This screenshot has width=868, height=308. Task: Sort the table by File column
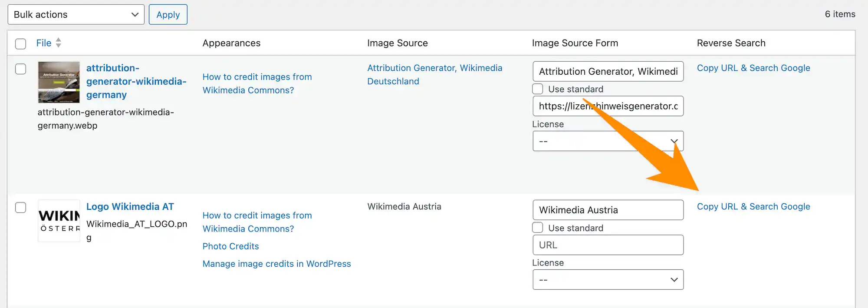pyautogui.click(x=44, y=43)
